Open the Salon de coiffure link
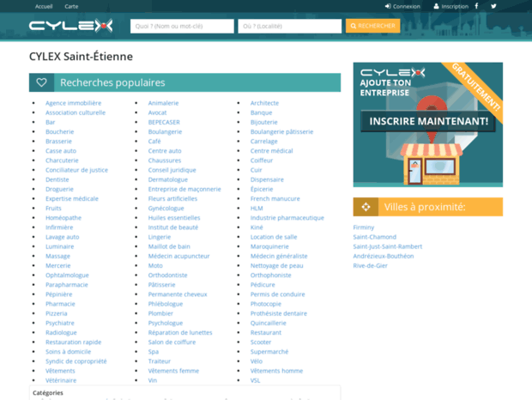 coord(172,342)
